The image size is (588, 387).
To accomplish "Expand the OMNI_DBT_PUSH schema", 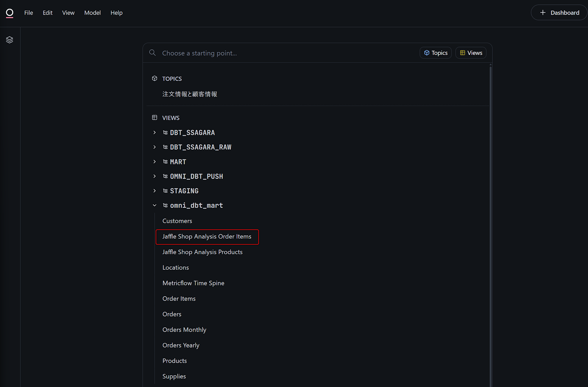I will coord(155,176).
